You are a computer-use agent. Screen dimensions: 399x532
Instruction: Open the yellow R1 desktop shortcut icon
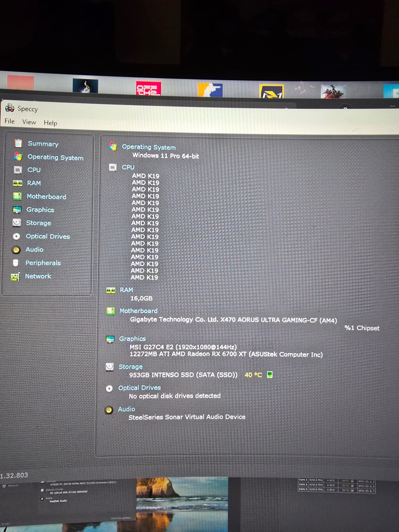[271, 91]
